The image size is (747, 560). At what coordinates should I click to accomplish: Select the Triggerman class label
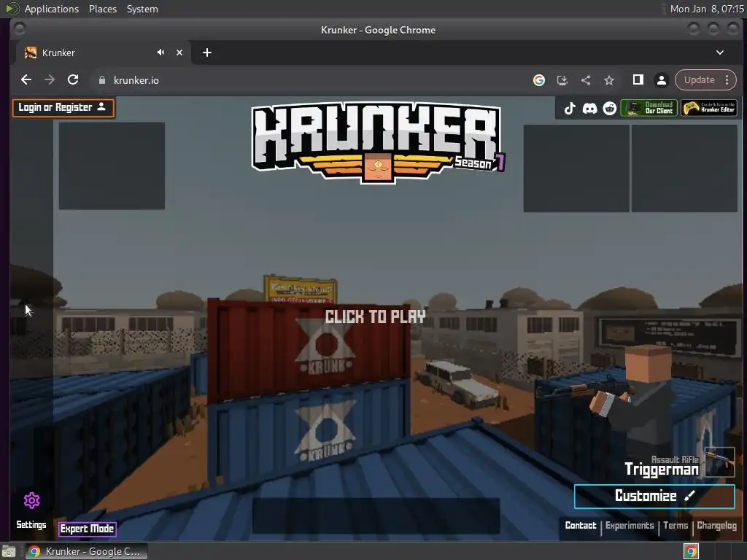661,470
